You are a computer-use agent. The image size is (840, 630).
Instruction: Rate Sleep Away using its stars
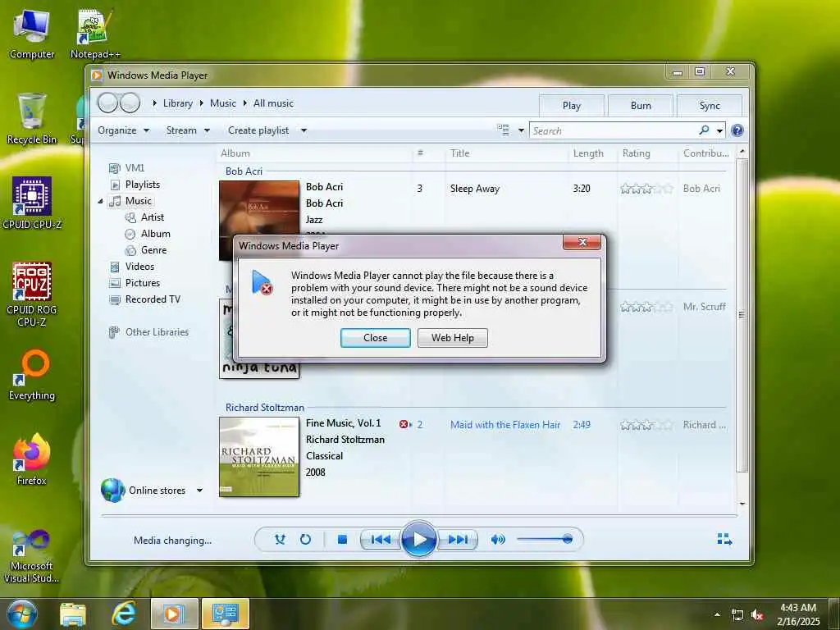pyautogui.click(x=646, y=189)
